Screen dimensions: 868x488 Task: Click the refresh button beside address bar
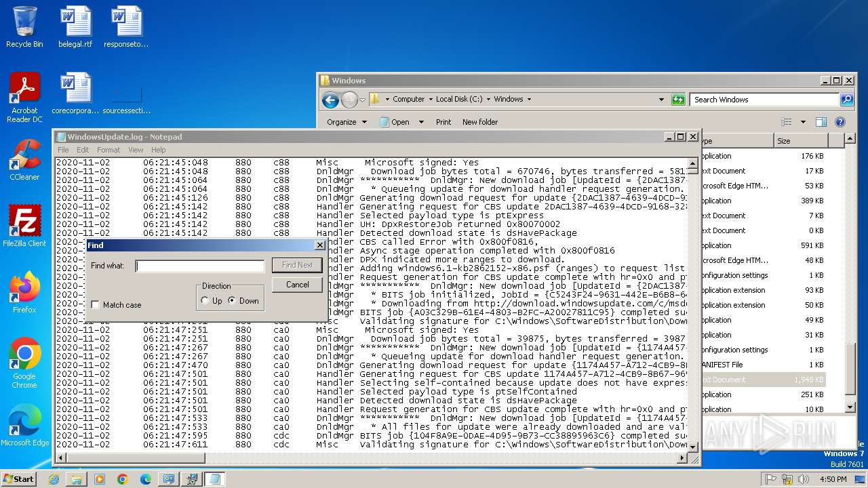(x=678, y=99)
